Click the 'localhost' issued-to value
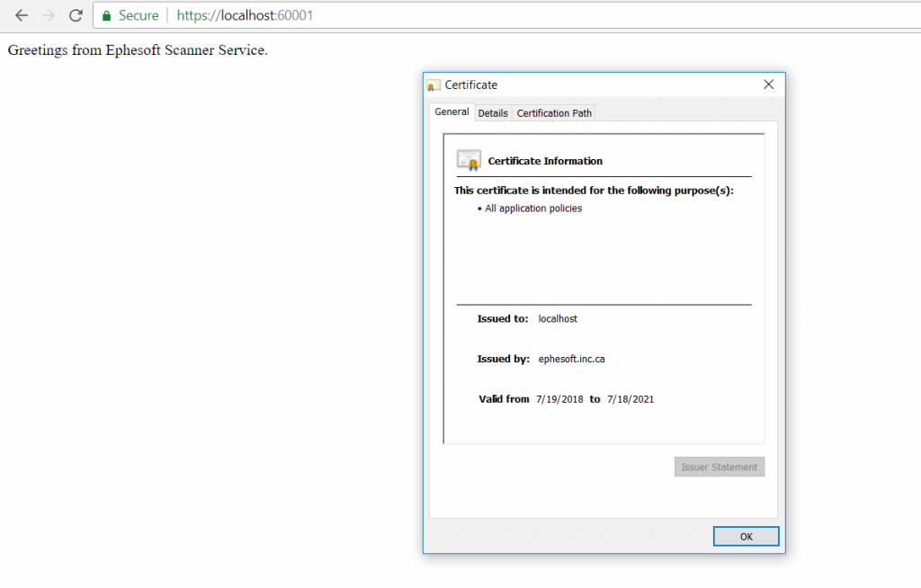Viewport: 921px width, 588px height. tap(558, 319)
